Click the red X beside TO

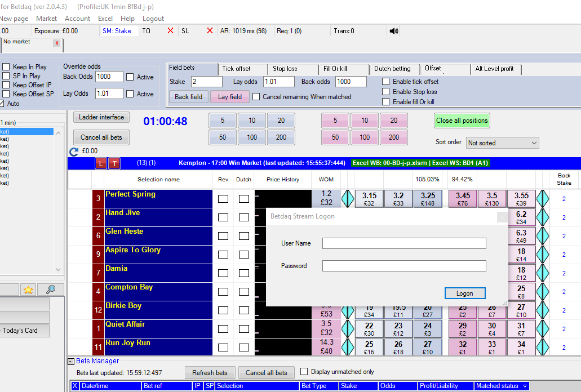[170, 31]
